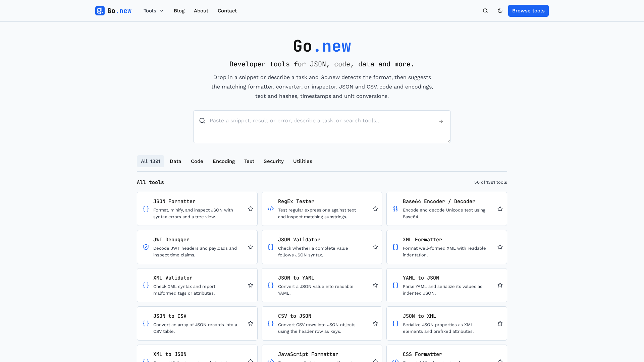This screenshot has height=362, width=644.
Task: Go to the About page
Action: [201, 11]
